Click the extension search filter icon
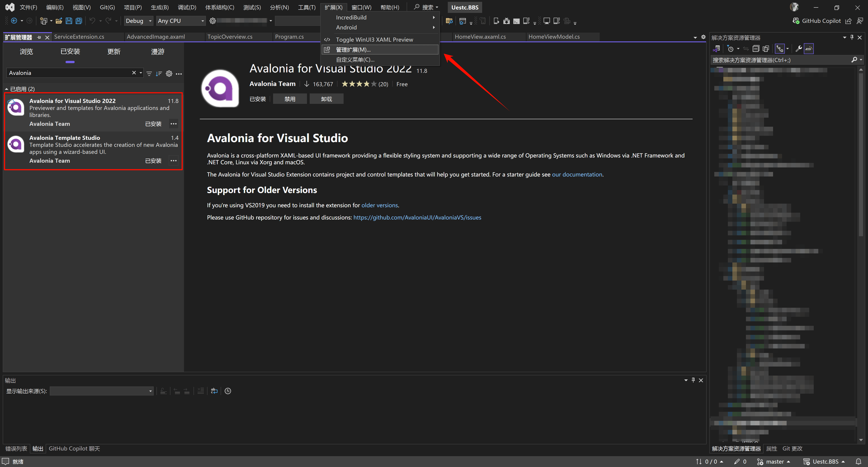 click(x=149, y=74)
